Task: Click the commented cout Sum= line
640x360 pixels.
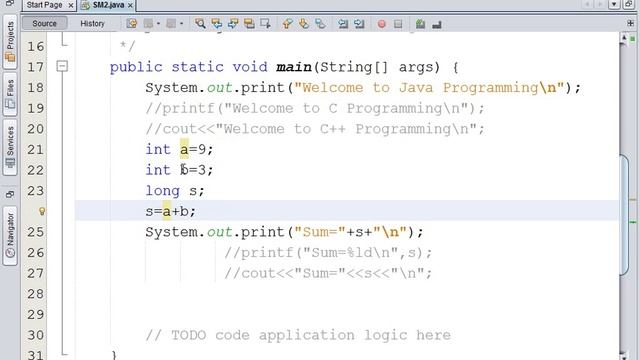Action: (328, 273)
